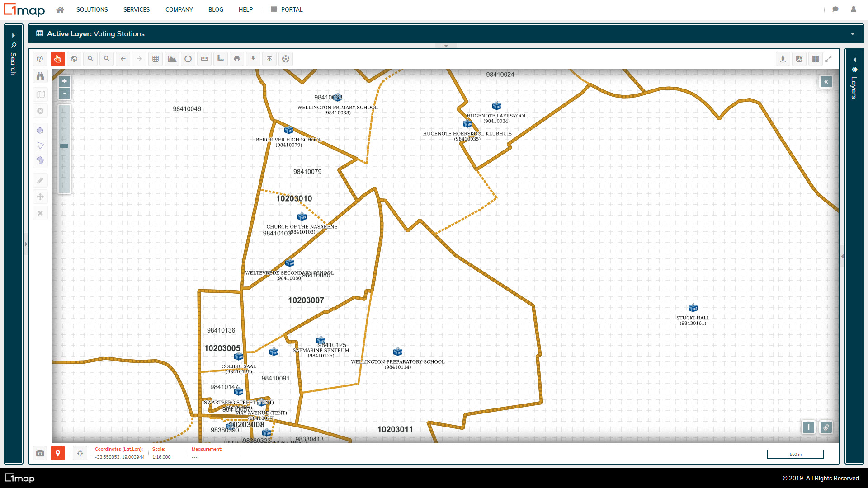
Task: Open street view person icon
Action: point(783,59)
